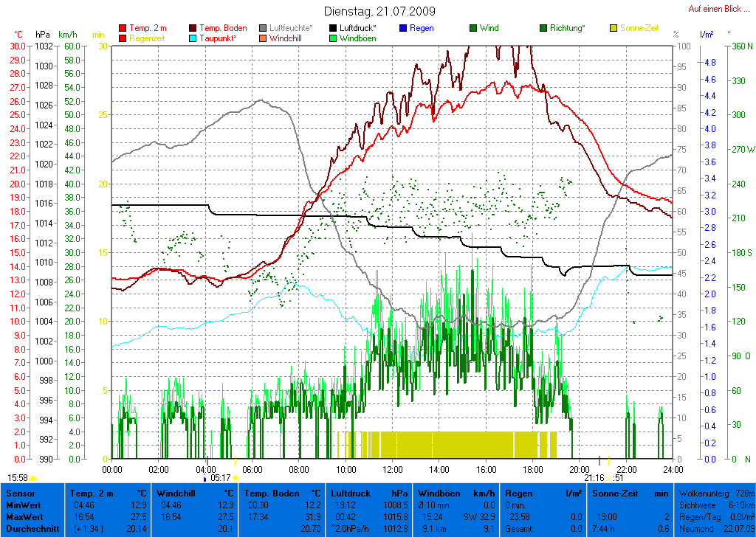Open the 'Auf einen Blick ...' link
The width and height of the screenshot is (756, 537).
click(715, 9)
